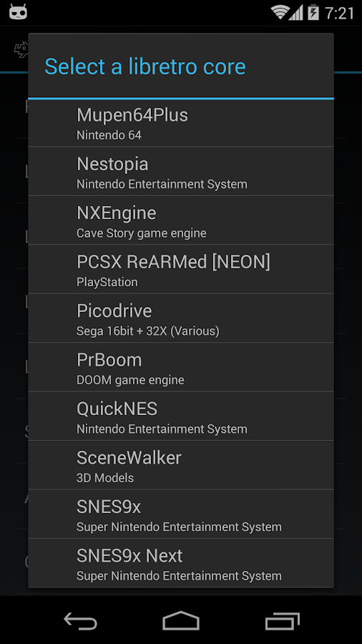Choose the SceneWalker 3D Models core

180,465
